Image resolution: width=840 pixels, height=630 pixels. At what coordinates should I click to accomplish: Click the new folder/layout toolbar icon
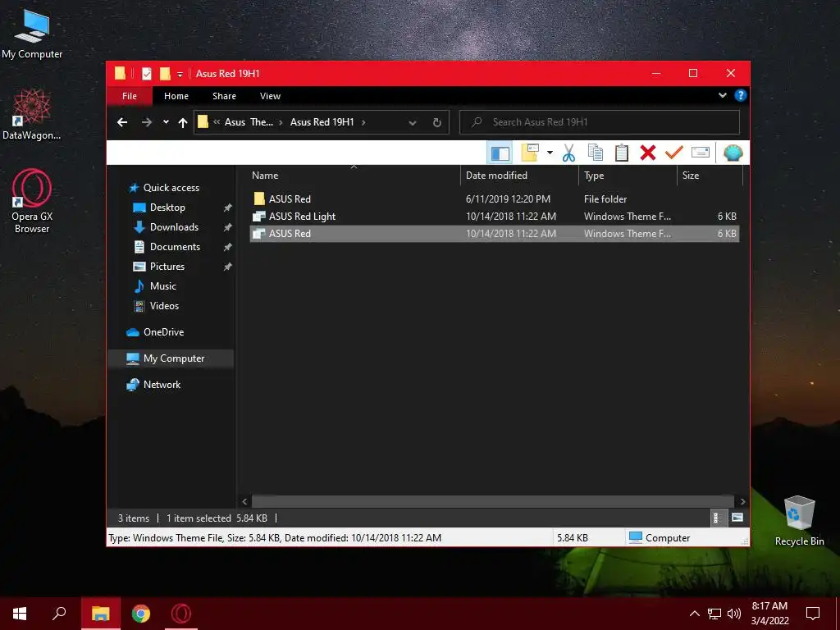click(530, 153)
